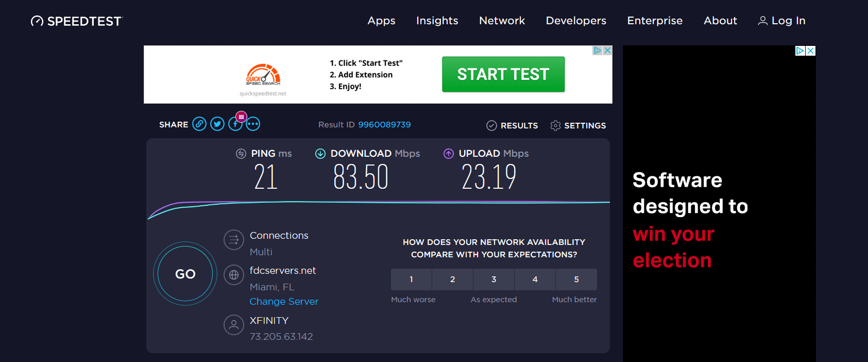Viewport: 868px width, 362px height.
Task: Click the Speedtest logo gauge icon
Action: (x=37, y=21)
